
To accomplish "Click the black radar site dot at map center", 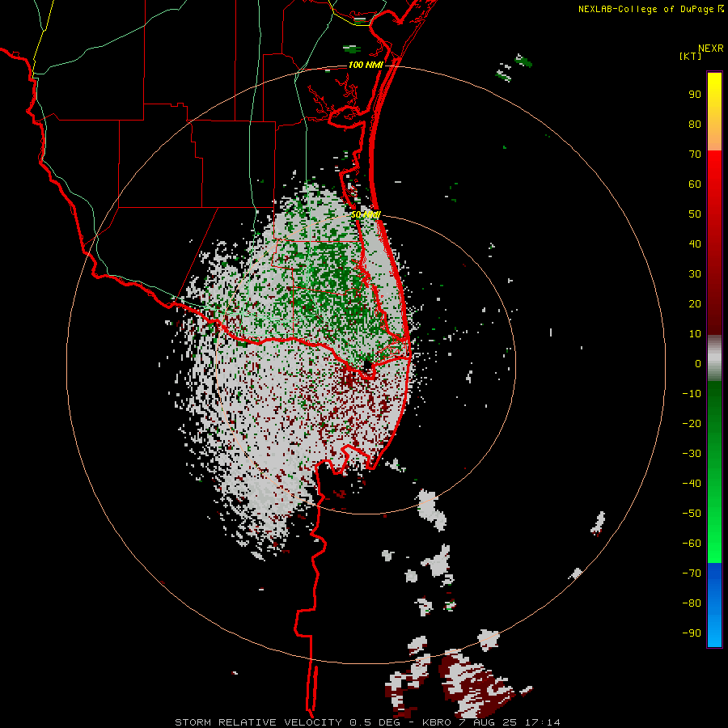I will click(x=367, y=366).
